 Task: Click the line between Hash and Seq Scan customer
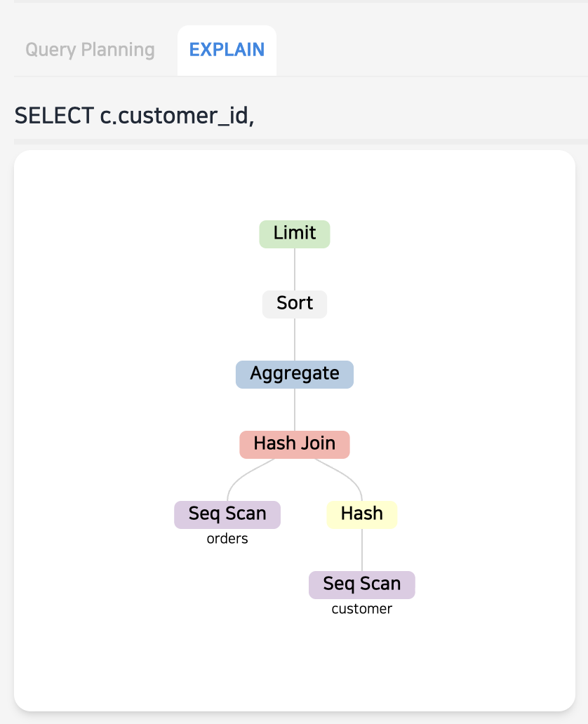point(362,549)
